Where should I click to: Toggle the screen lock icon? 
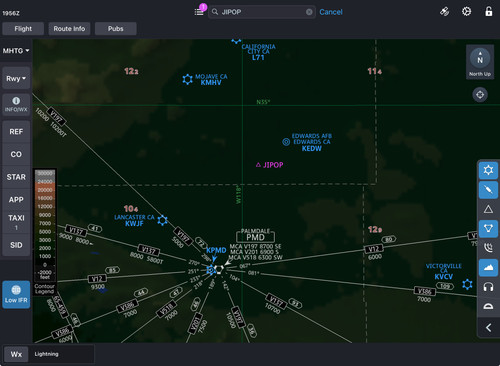click(489, 11)
